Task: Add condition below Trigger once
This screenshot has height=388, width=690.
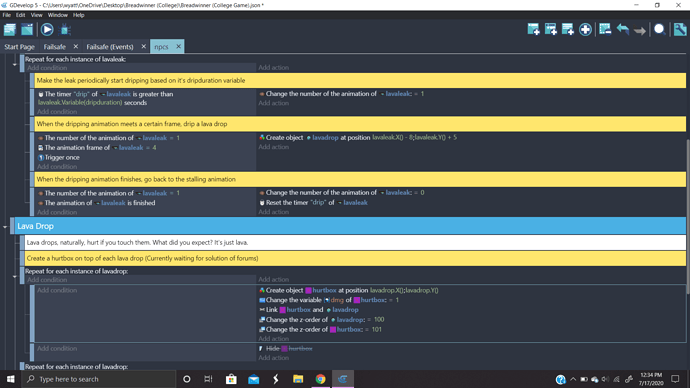Action: (57, 167)
